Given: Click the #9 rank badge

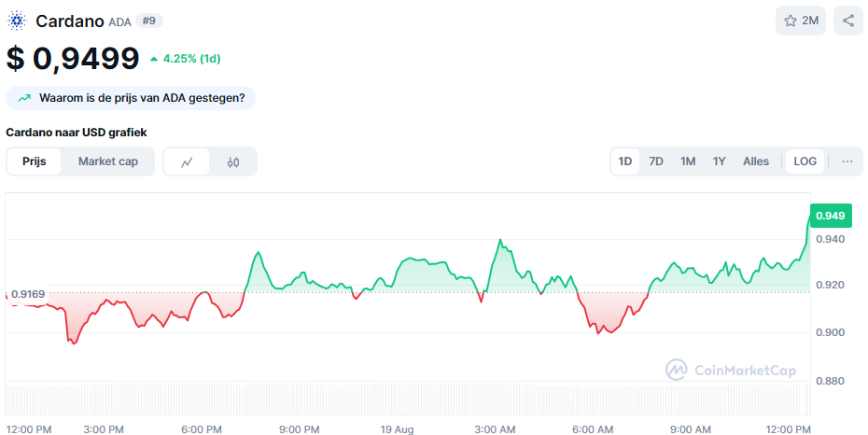Looking at the screenshot, I should [149, 21].
